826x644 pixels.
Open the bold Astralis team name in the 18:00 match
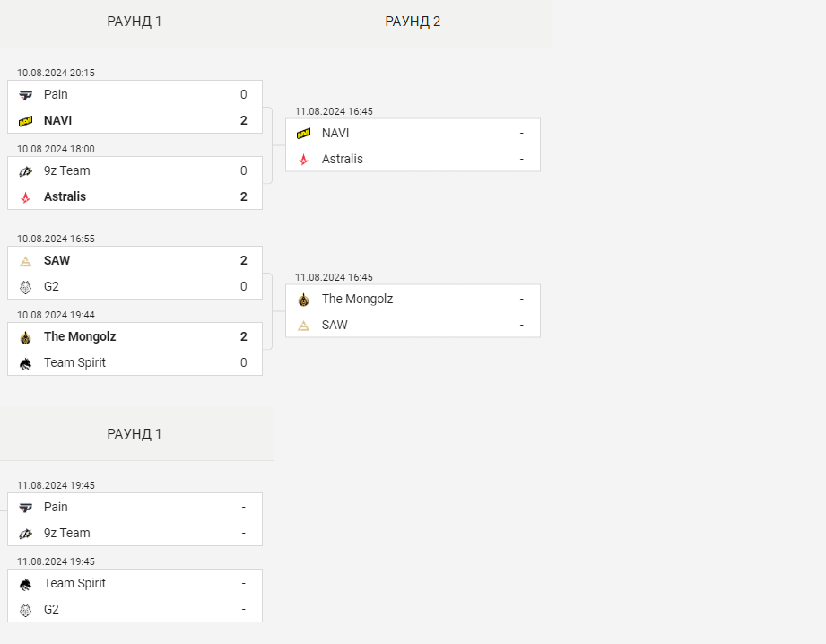tap(65, 196)
